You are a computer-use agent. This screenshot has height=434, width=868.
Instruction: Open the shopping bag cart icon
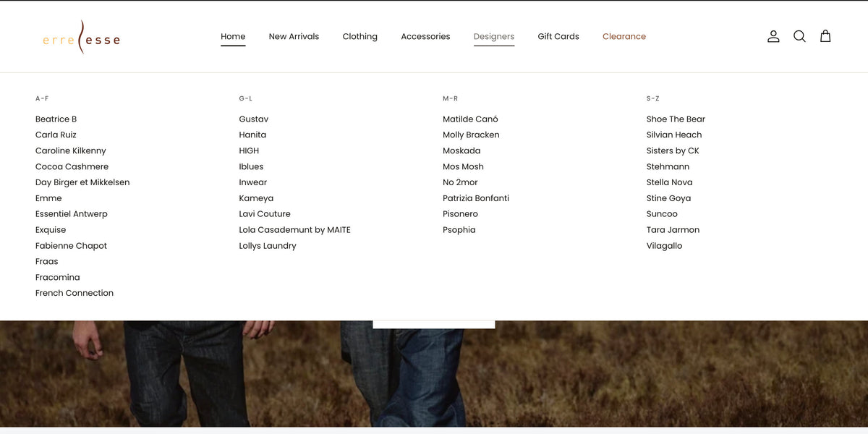pyautogui.click(x=825, y=36)
